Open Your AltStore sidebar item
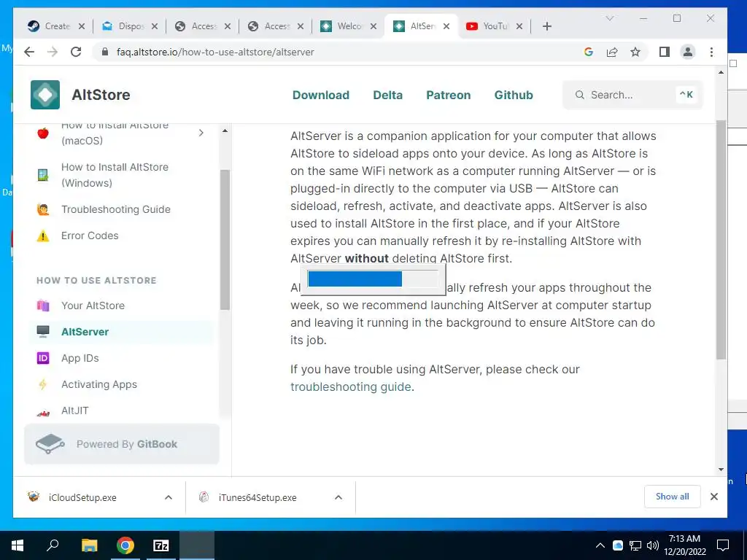The width and height of the screenshot is (747, 560). tap(93, 306)
